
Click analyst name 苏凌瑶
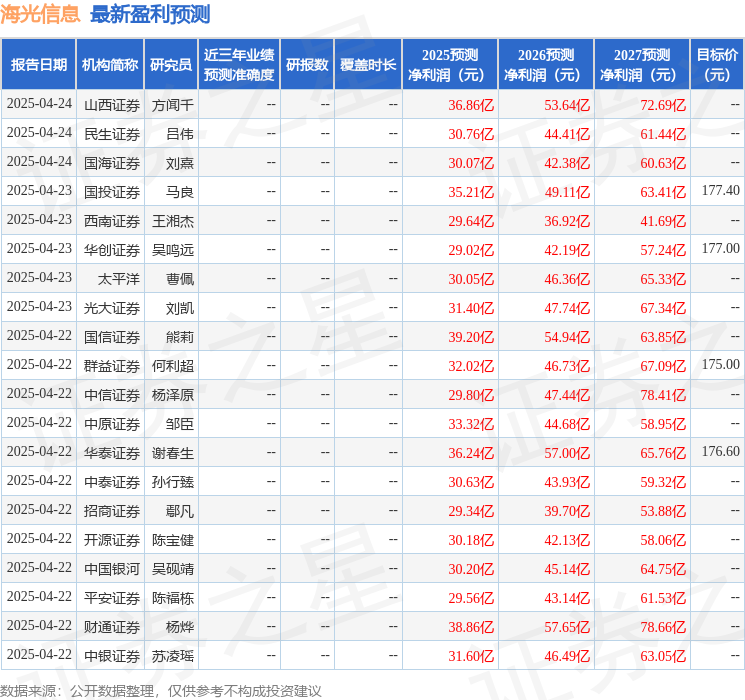coord(173,655)
